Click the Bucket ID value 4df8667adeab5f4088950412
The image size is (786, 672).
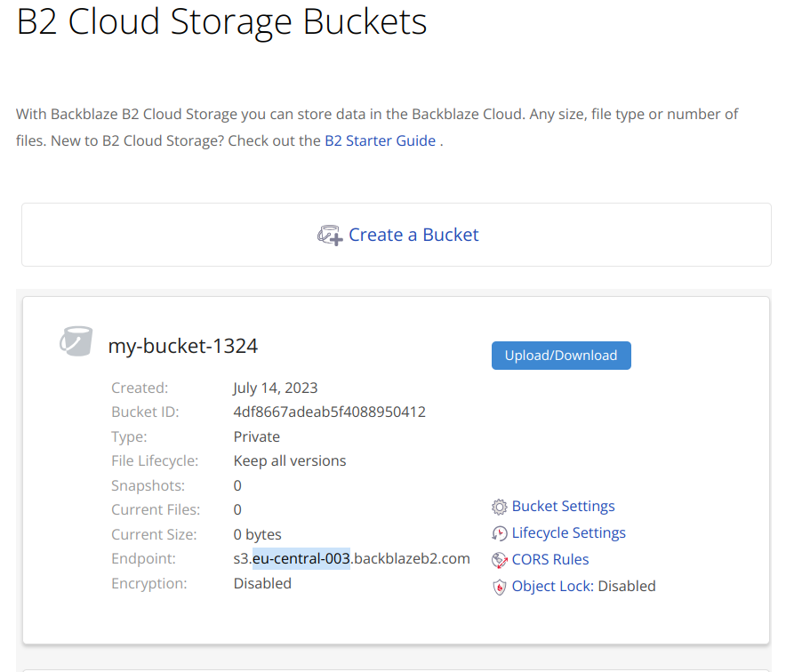tap(329, 412)
